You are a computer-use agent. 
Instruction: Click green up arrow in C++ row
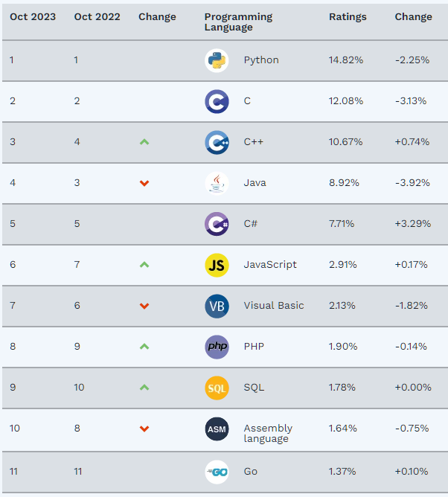coord(144,142)
